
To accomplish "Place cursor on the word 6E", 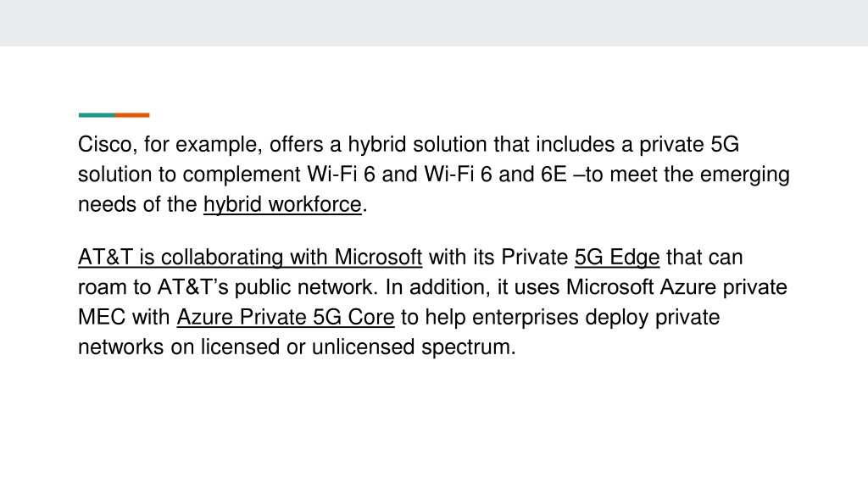I will (x=554, y=175).
